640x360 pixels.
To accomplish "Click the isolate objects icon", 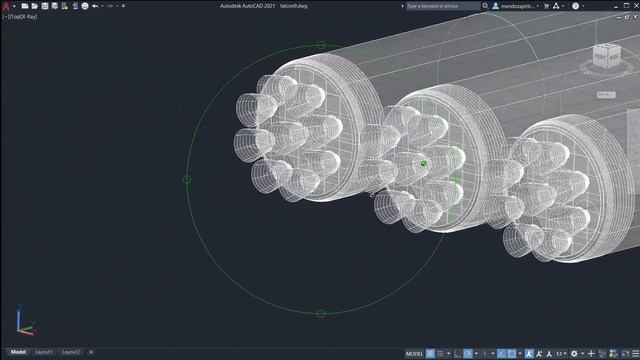I will [602, 353].
